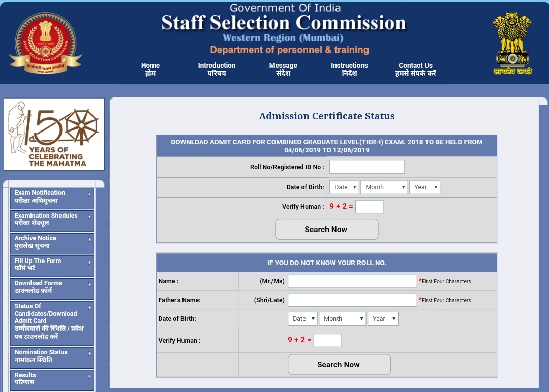The width and height of the screenshot is (549, 392).
Task: Click the Admission Certificate Status heading
Action: [x=327, y=116]
